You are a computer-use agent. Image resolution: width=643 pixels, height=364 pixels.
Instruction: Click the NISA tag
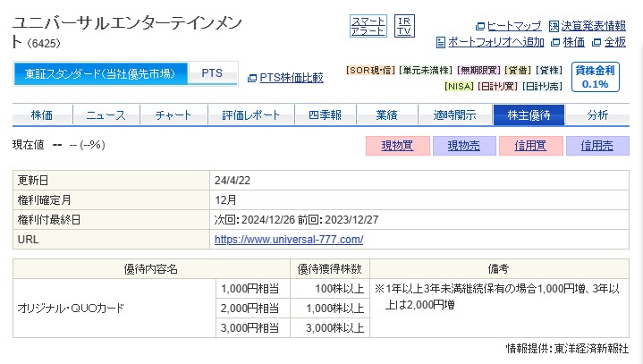pyautogui.click(x=460, y=87)
